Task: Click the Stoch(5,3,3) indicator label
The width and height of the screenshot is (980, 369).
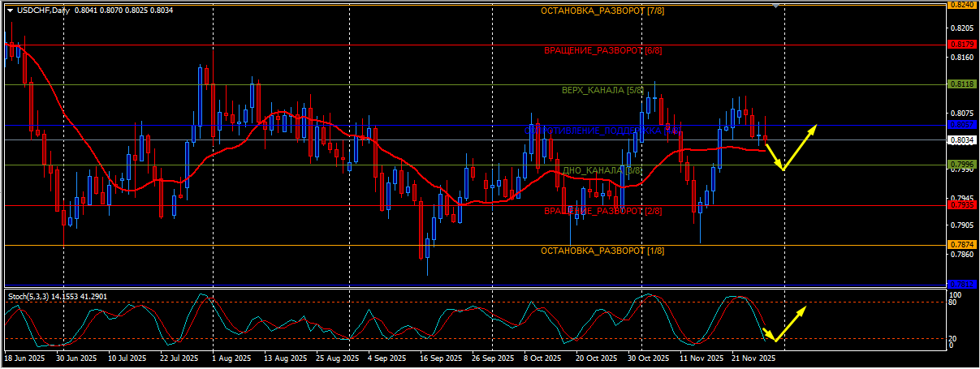Action: (28, 297)
